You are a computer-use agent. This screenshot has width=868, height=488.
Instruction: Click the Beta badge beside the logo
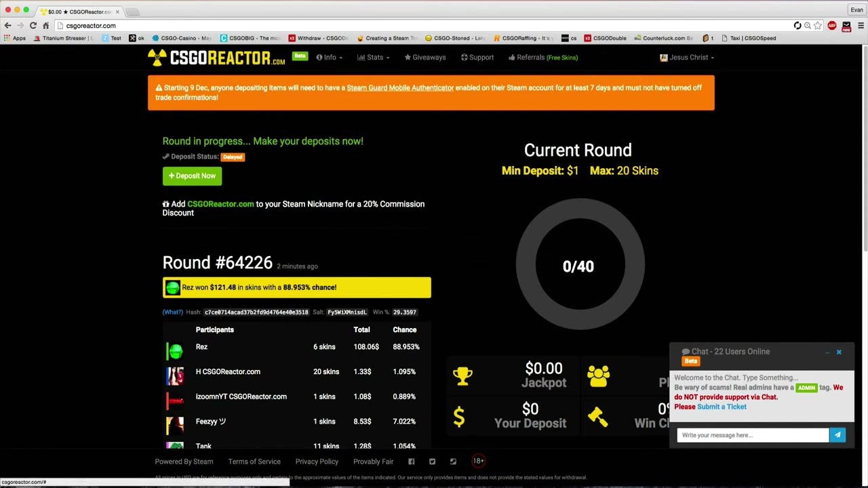300,56
